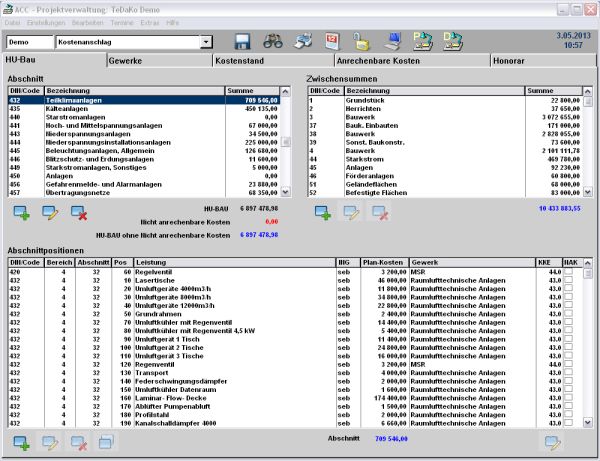Screen dimensions: 600x461
Task: Enable the NAK checkbox for the Grundrahmen row
Action: pyautogui.click(x=569, y=313)
